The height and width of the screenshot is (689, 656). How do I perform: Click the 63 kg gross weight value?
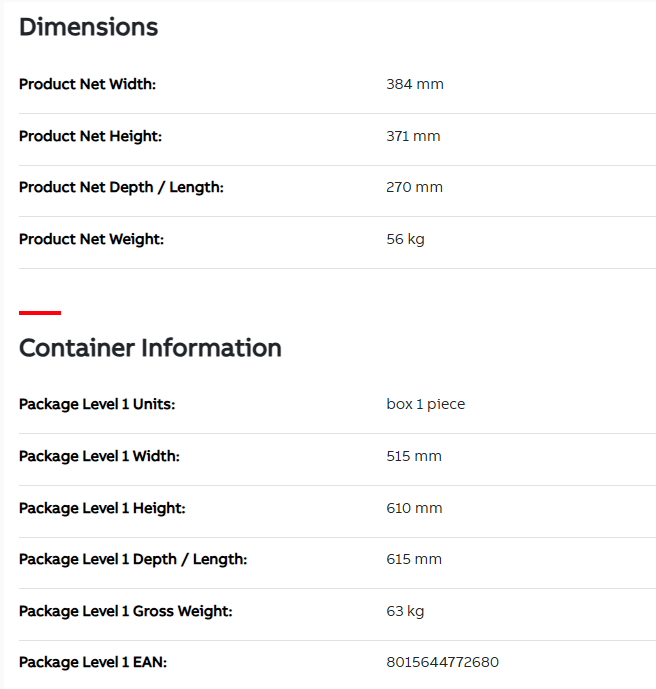point(405,611)
